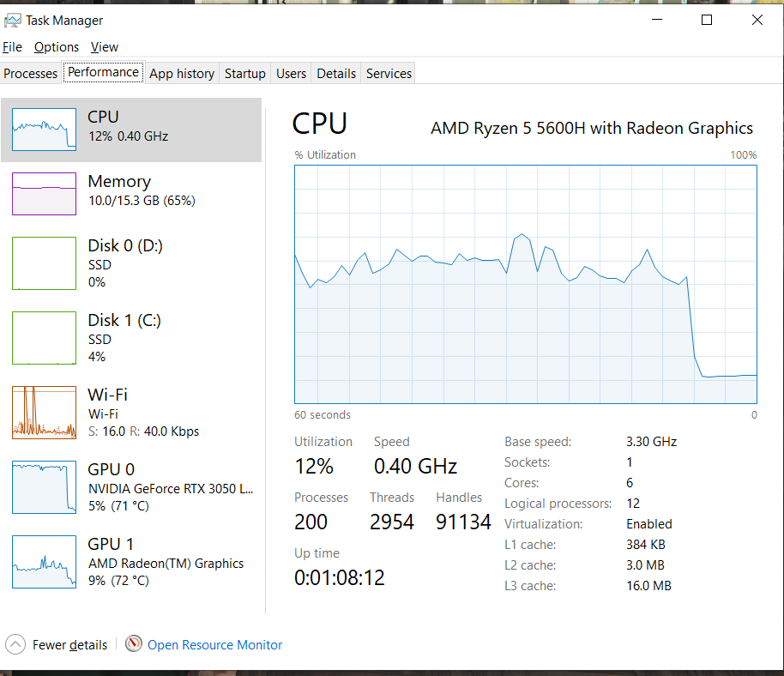The height and width of the screenshot is (676, 784).
Task: Click the L3 cache 16.0 MB value
Action: coord(648,586)
